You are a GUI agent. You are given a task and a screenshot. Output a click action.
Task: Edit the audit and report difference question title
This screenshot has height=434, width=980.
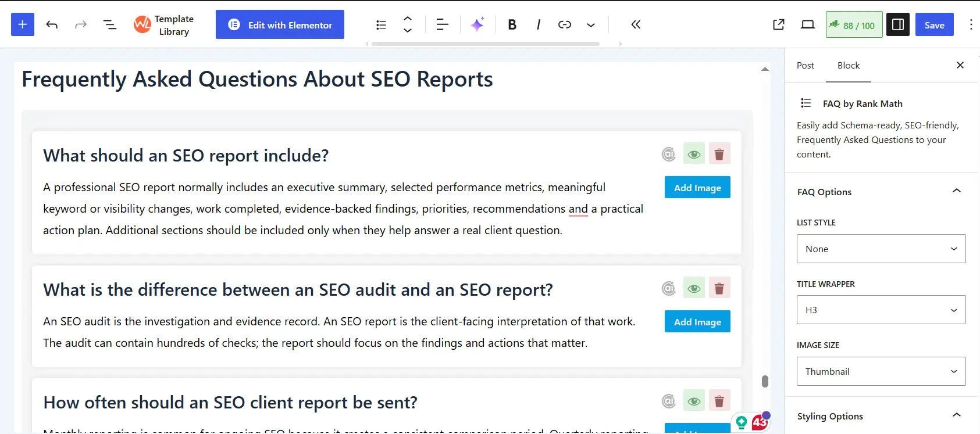298,290
